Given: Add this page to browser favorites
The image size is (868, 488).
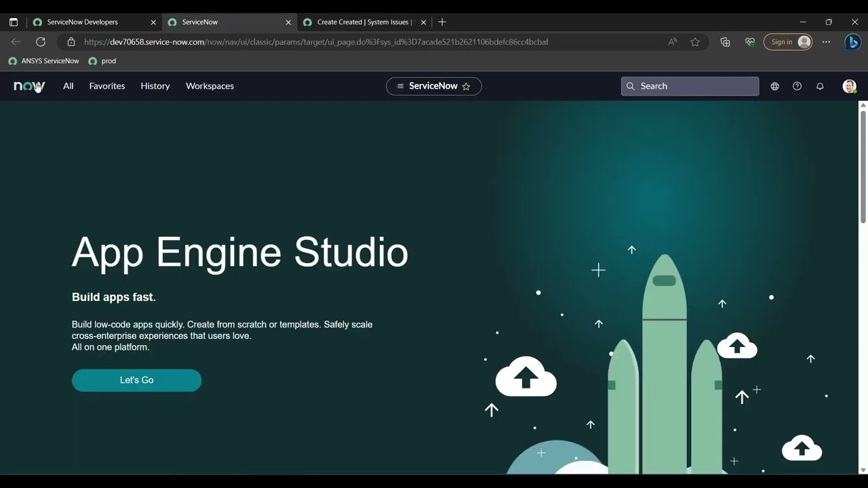Looking at the screenshot, I should [x=695, y=42].
